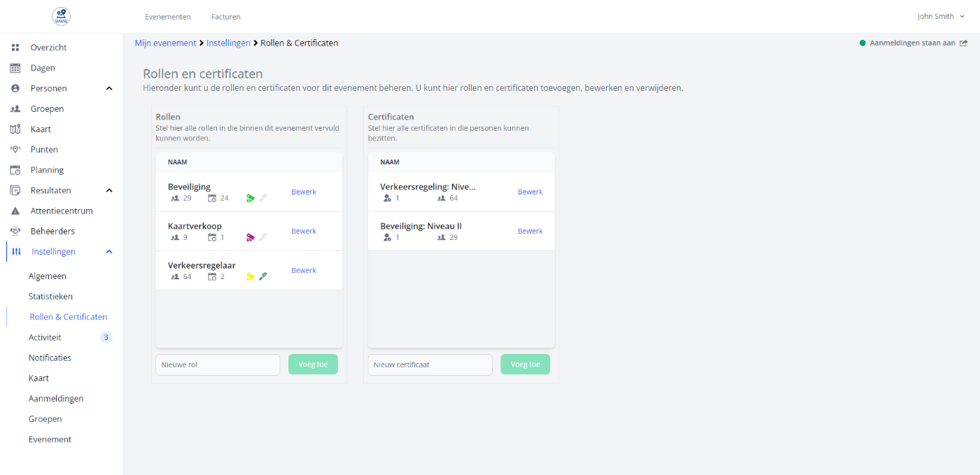980x475 pixels.
Task: Go to Activiteit settings submenu item
Action: (x=45, y=337)
